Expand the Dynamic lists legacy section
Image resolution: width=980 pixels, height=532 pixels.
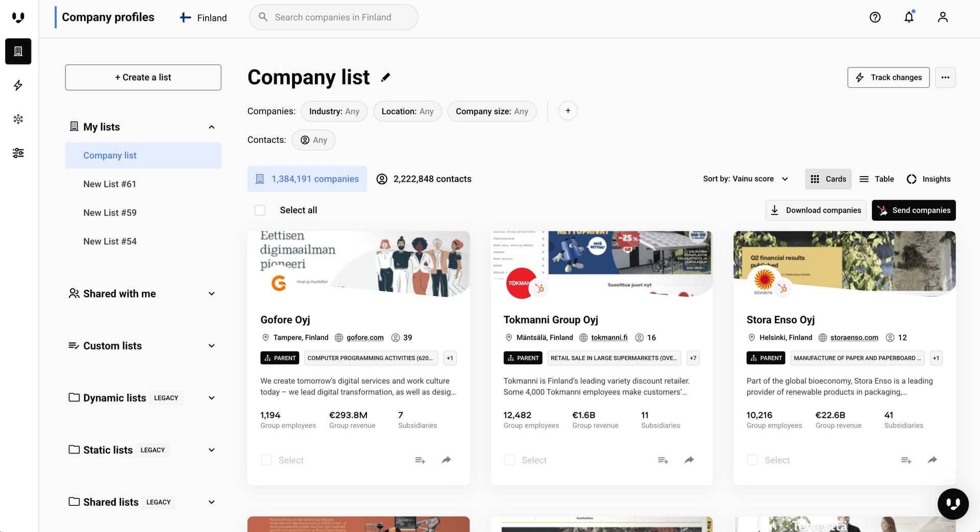[x=211, y=398]
